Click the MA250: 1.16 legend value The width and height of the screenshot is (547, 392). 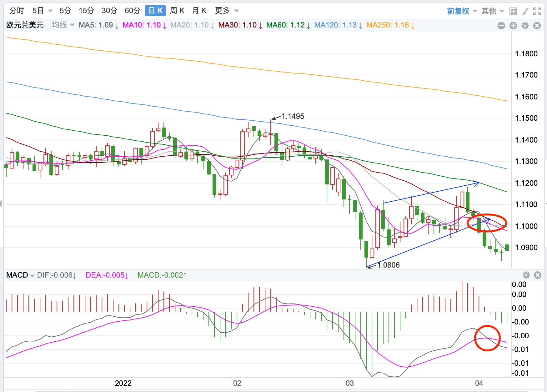coord(390,25)
